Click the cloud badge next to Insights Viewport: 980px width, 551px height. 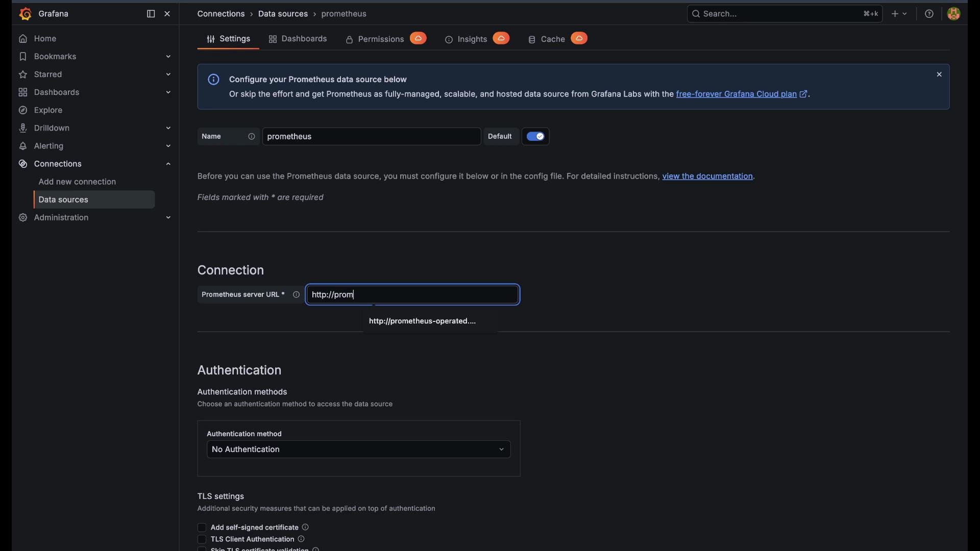pyautogui.click(x=502, y=38)
